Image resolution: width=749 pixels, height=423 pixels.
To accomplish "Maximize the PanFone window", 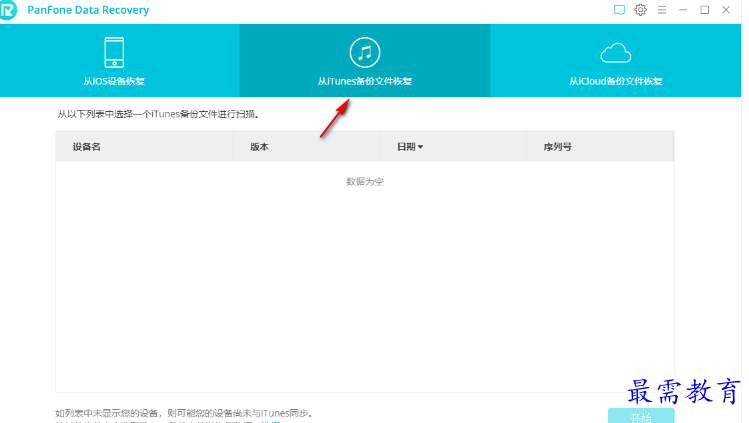I will [705, 10].
